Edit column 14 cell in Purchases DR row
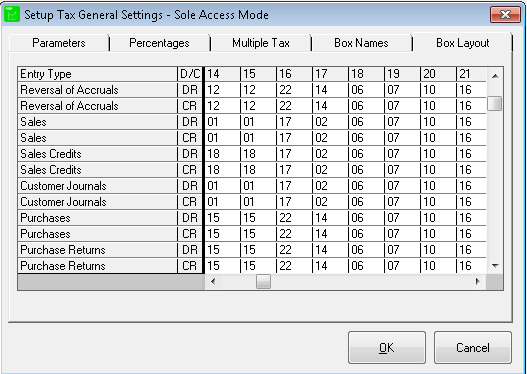 click(222, 218)
